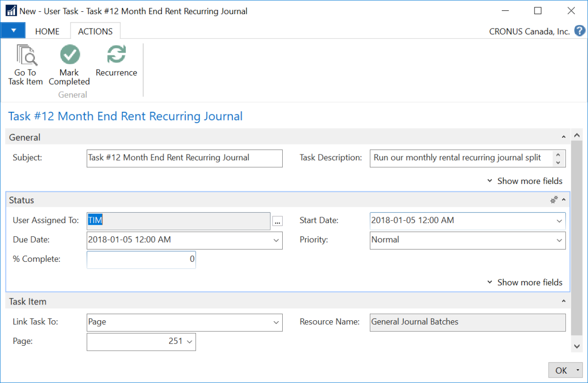Viewport: 588px width, 383px height.
Task: Close the User Task window
Action: click(x=571, y=11)
